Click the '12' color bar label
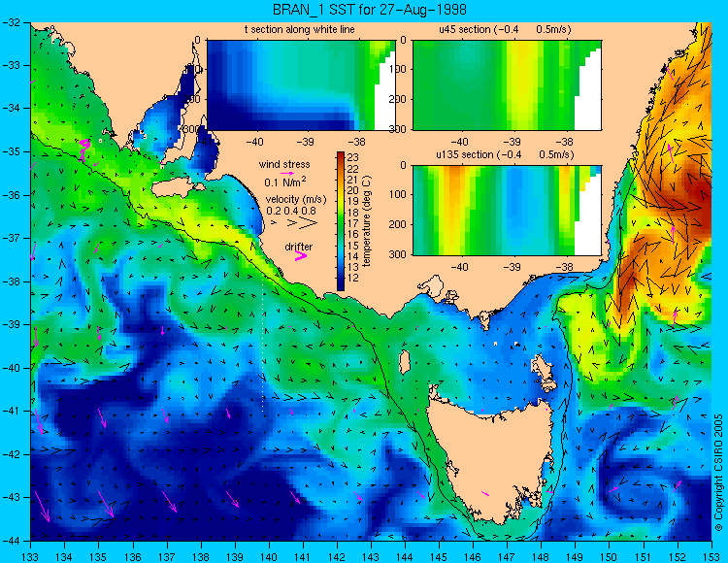Screen dimensions: 728x563 [x=353, y=278]
